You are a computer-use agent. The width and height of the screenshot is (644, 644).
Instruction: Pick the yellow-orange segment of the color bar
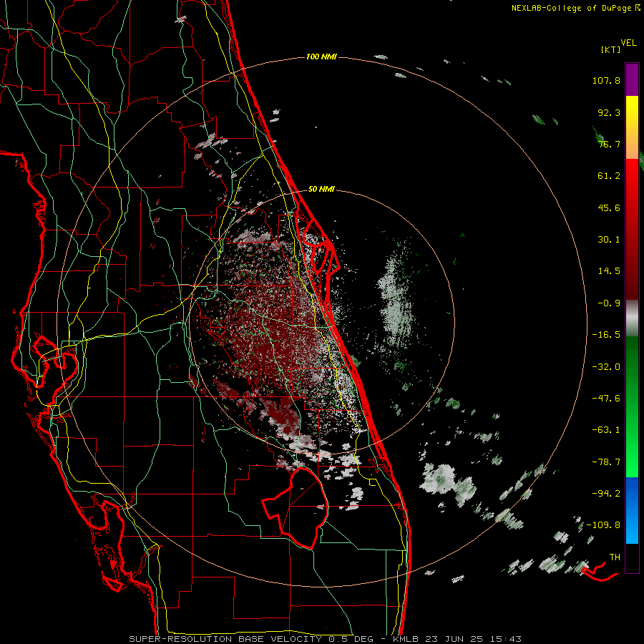point(632,127)
